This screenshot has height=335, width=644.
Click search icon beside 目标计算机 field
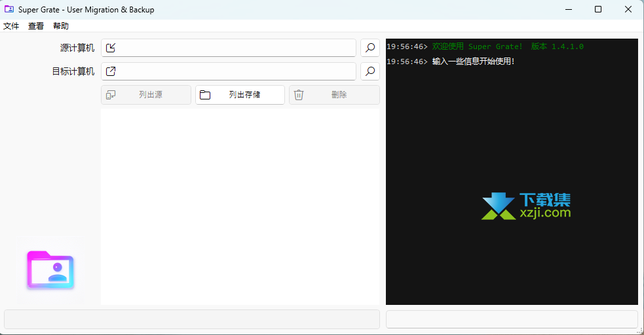click(x=370, y=71)
